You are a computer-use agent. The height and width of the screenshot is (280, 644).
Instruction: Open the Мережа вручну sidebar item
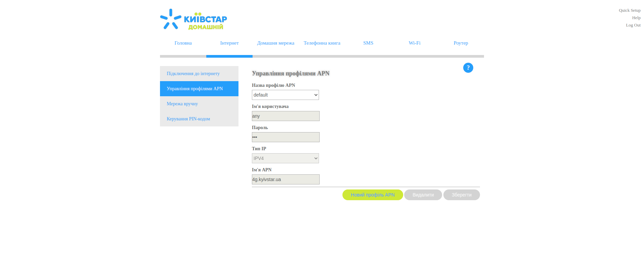point(182,104)
